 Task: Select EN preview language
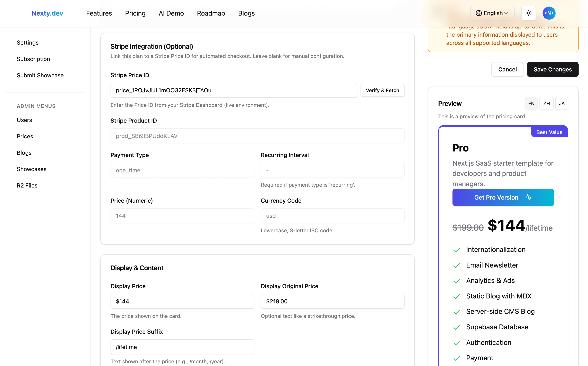click(x=531, y=103)
